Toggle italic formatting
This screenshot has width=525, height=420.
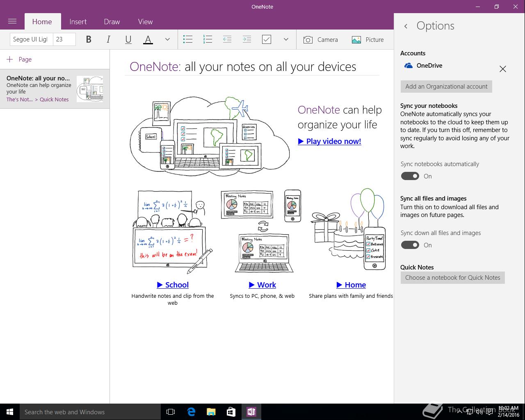(108, 39)
